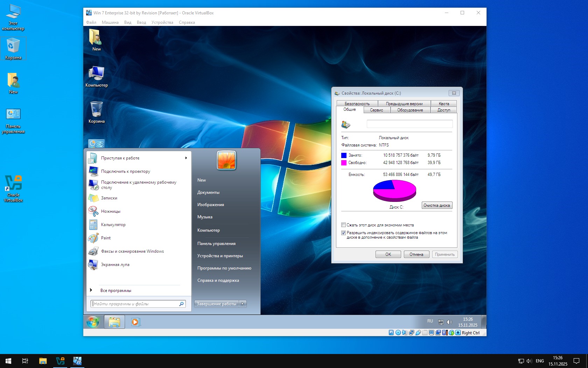Click the Windows 7 Start orb

click(93, 322)
